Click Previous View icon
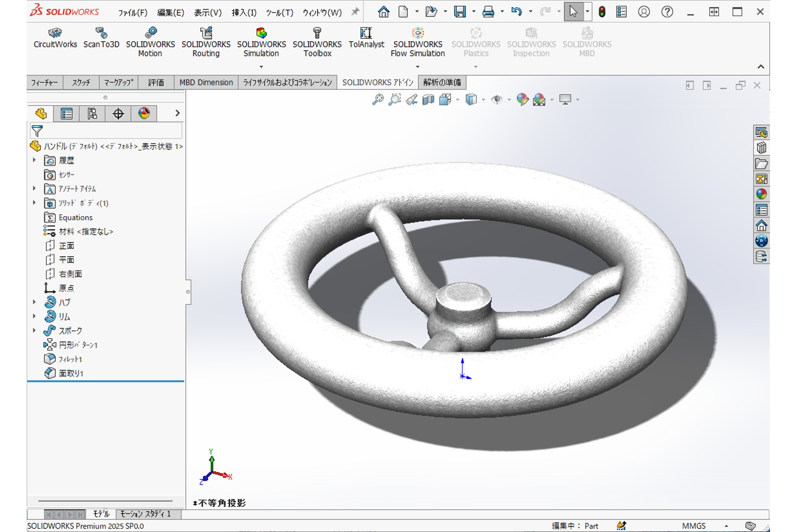The image size is (797, 532). coord(411,100)
